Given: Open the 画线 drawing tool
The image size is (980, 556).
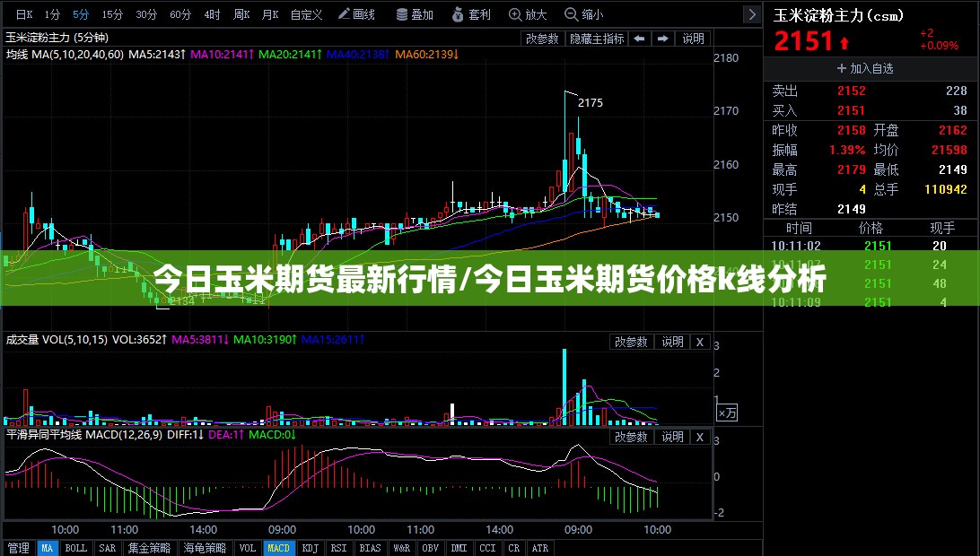Looking at the screenshot, I should pos(356,14).
